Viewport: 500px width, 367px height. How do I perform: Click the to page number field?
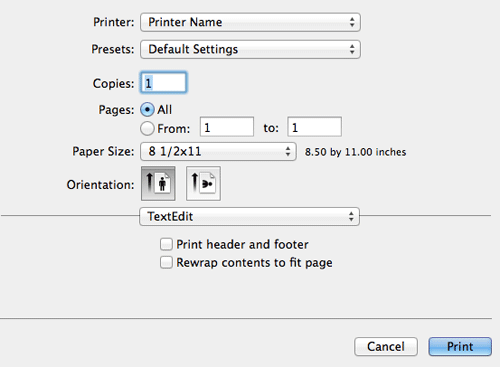(314, 127)
